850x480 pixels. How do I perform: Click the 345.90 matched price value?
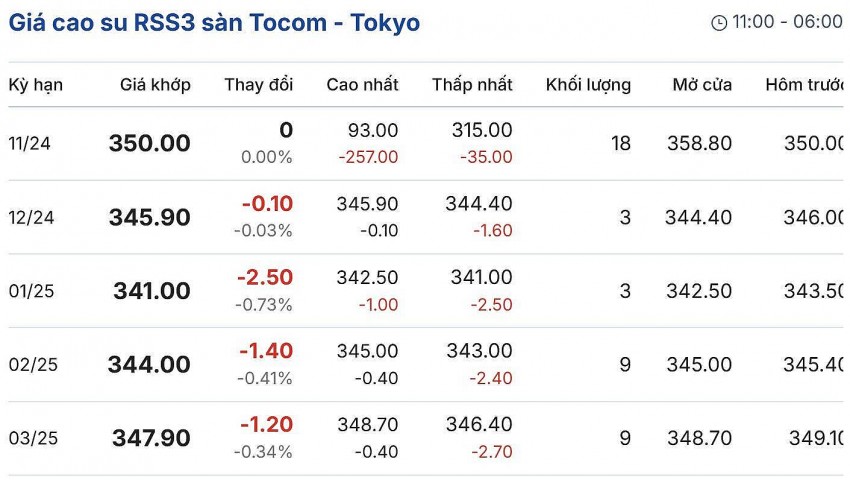(x=150, y=218)
